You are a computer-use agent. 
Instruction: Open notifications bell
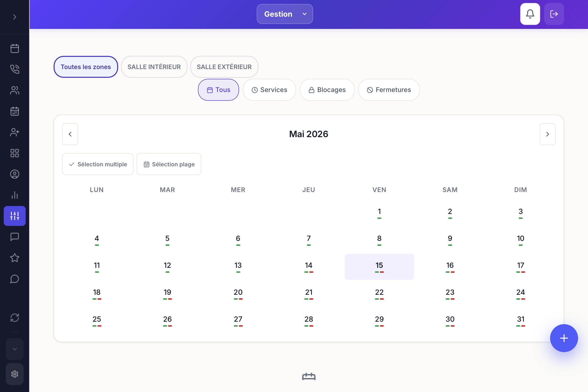point(530,14)
